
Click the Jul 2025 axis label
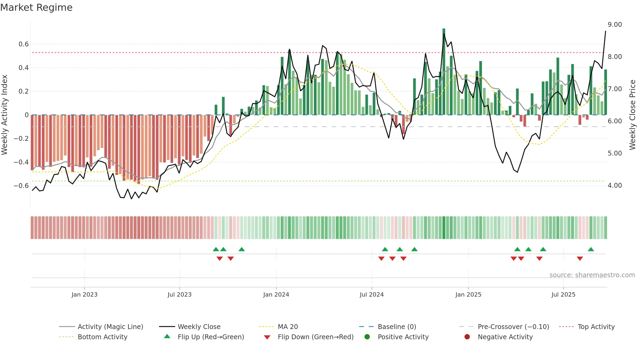[x=563, y=294]
